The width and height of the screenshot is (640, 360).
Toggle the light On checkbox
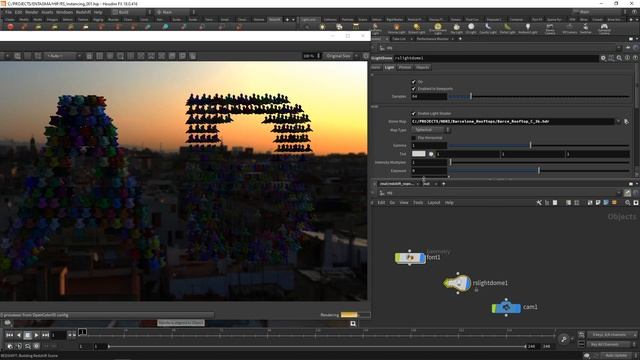click(x=413, y=82)
